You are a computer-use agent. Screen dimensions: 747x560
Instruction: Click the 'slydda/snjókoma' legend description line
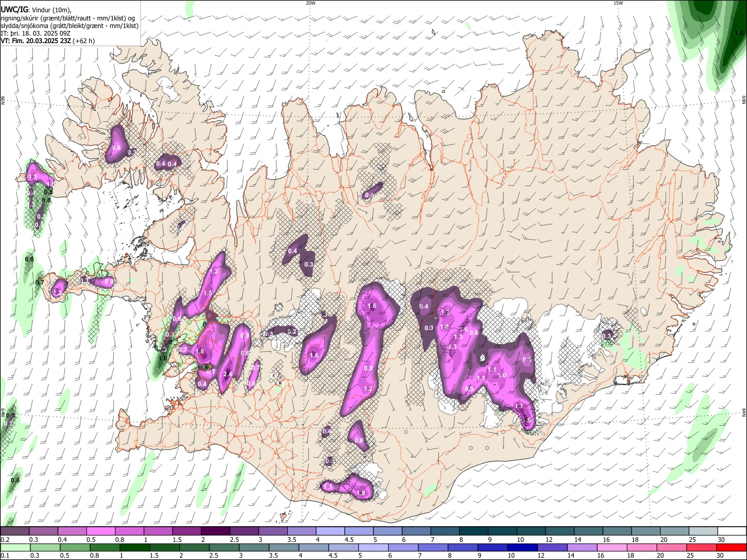pyautogui.click(x=69, y=26)
